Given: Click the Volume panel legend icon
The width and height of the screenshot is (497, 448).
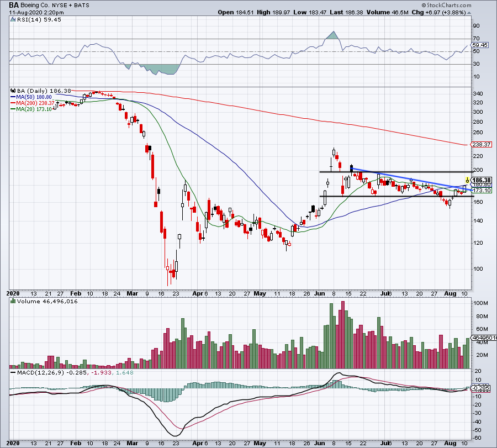Looking at the screenshot, I should (13, 301).
